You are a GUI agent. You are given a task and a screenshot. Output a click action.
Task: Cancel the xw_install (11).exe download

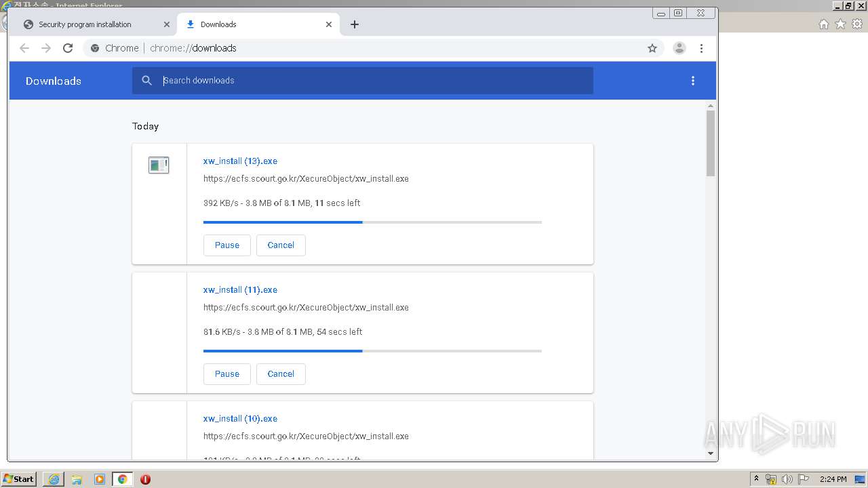pos(281,374)
